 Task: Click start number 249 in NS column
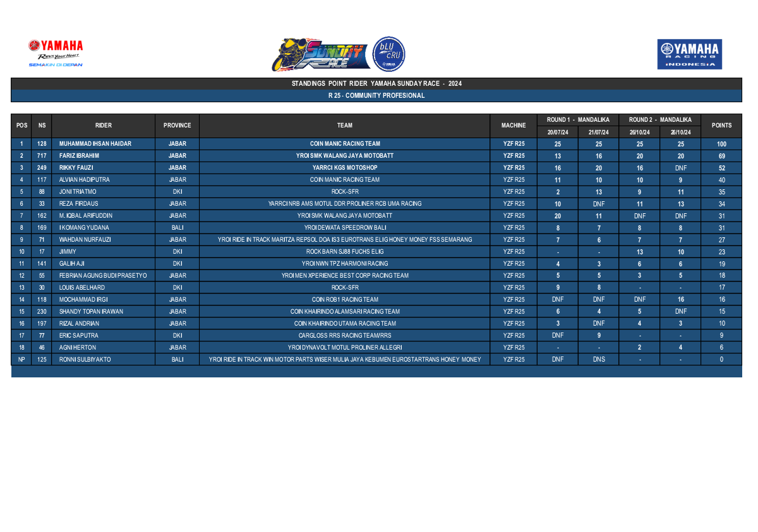click(x=42, y=168)
